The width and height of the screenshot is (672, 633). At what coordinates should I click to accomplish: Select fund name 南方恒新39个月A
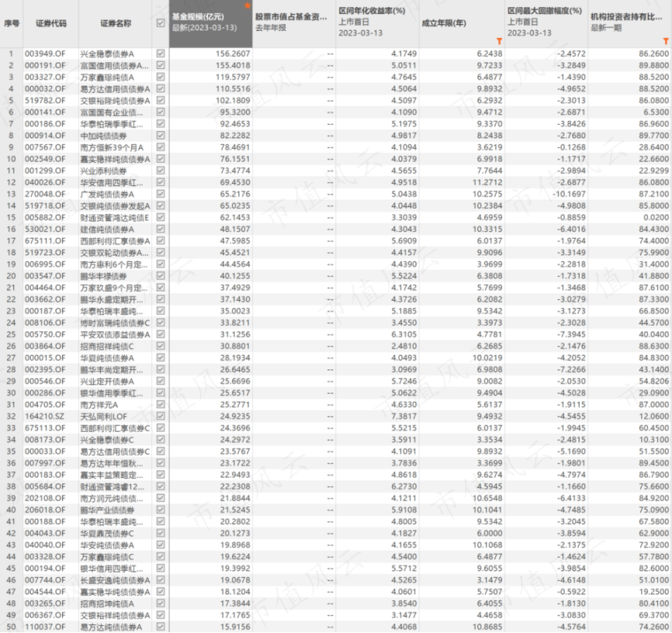pyautogui.click(x=112, y=147)
